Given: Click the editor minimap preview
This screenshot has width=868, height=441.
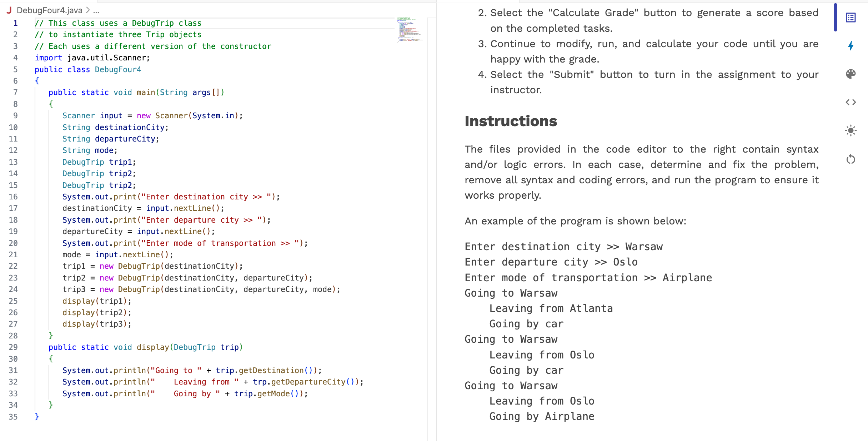Looking at the screenshot, I should click(x=410, y=30).
